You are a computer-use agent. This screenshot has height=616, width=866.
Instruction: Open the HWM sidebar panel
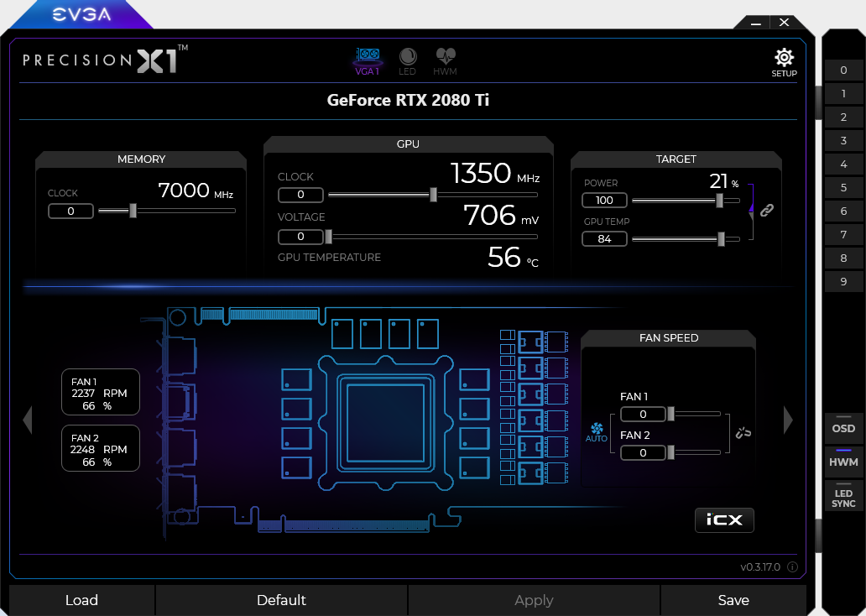coord(843,462)
